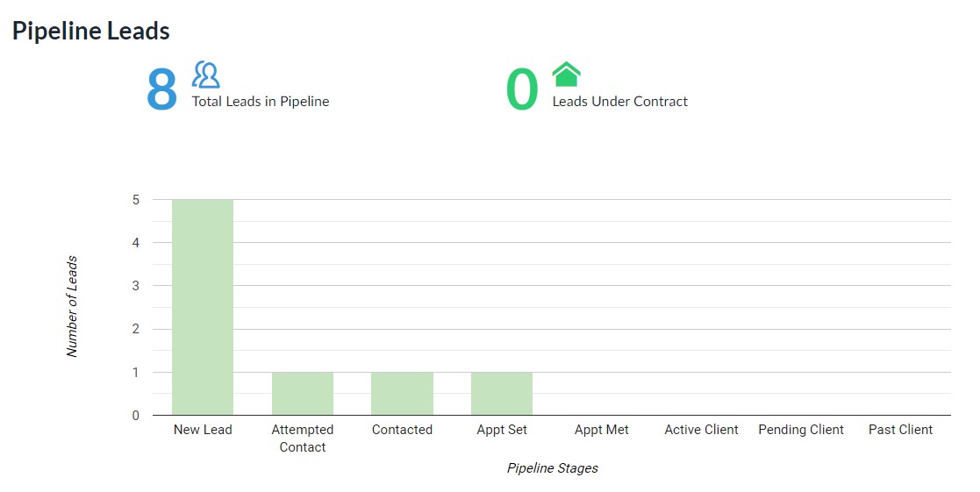Click the Pending Client axis label
This screenshot has height=492, width=980.
(801, 430)
